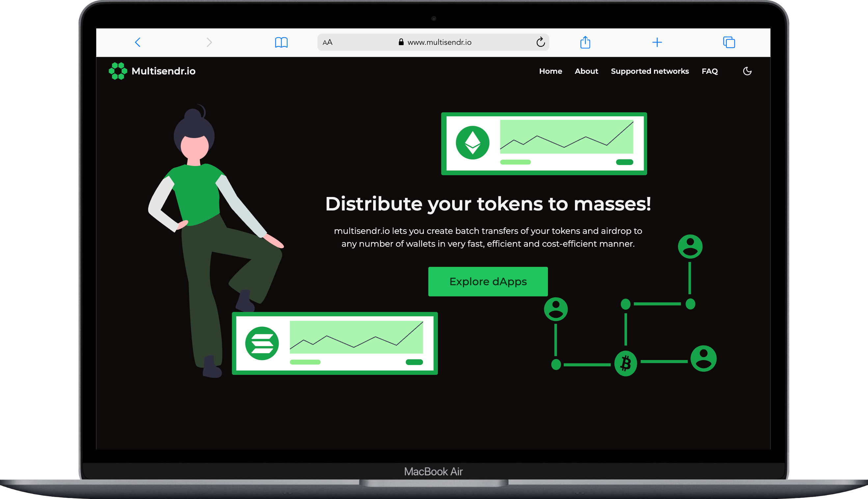Click the Multisendr.io brand text
The width and height of the screenshot is (868, 499).
(163, 71)
